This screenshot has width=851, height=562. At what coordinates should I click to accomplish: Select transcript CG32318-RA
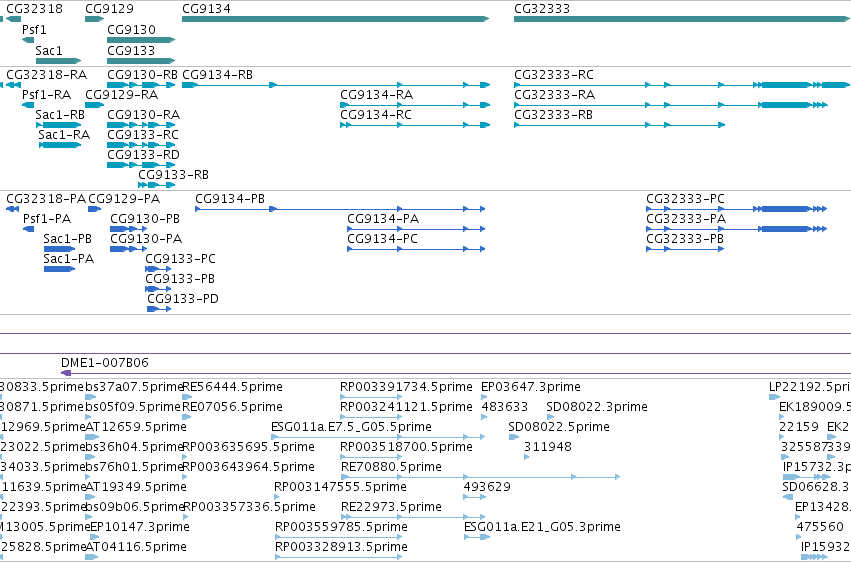(x=13, y=85)
